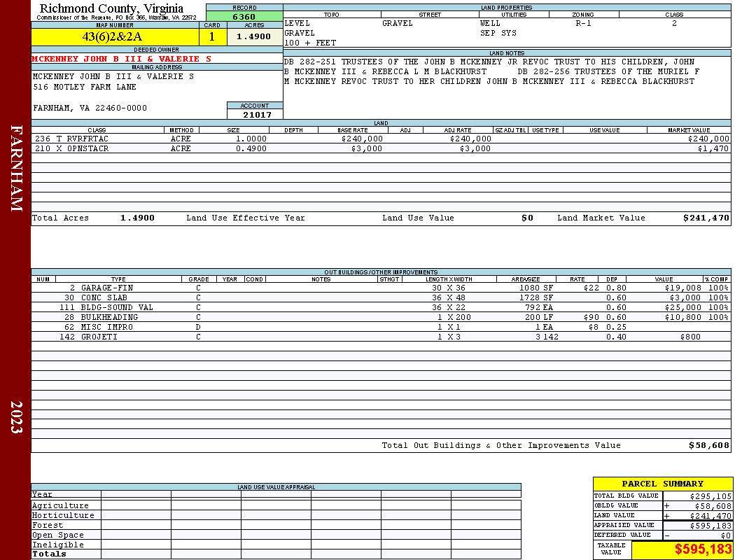Click the FARNHAM, VA 22460-0000 line
Screen dimensions: 735x560
coord(90,108)
